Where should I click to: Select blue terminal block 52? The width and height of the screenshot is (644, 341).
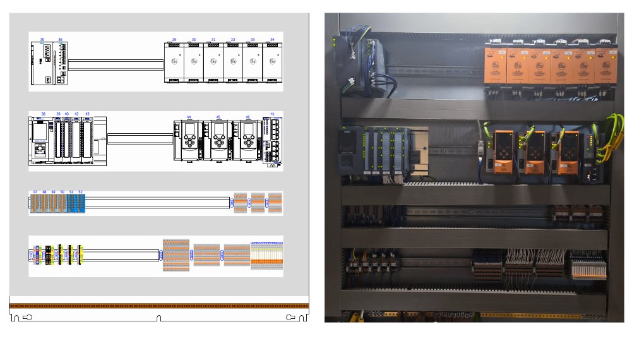pos(80,203)
